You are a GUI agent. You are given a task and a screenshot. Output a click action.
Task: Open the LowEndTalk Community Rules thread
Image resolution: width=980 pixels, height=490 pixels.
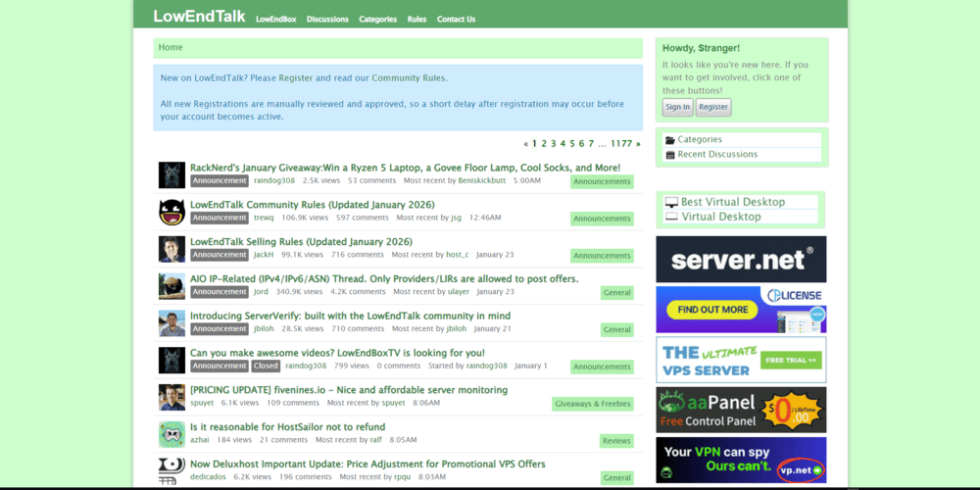312,205
